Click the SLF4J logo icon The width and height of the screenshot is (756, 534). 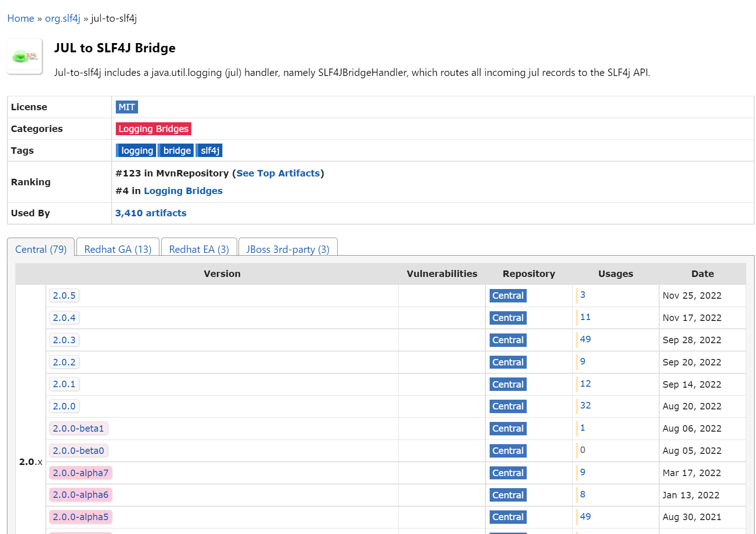tap(24, 57)
